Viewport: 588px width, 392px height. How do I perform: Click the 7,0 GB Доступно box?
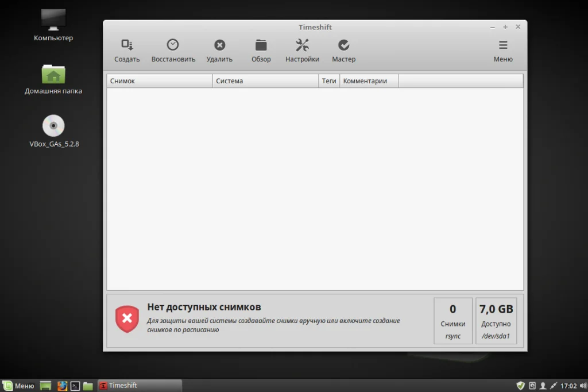coord(496,321)
